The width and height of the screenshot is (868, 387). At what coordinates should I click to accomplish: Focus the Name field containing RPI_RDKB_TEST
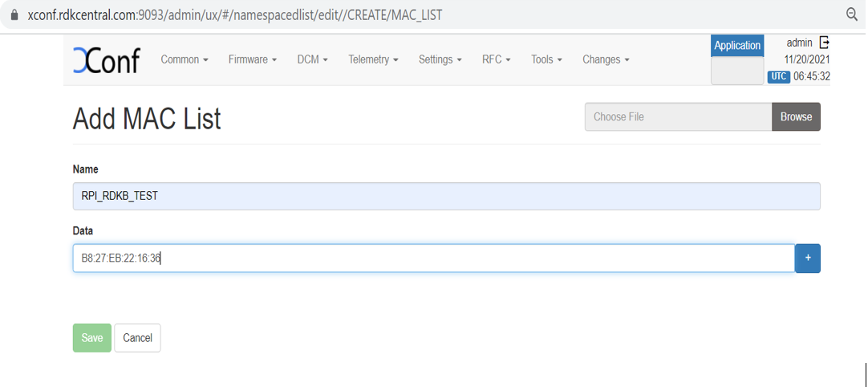click(x=446, y=196)
